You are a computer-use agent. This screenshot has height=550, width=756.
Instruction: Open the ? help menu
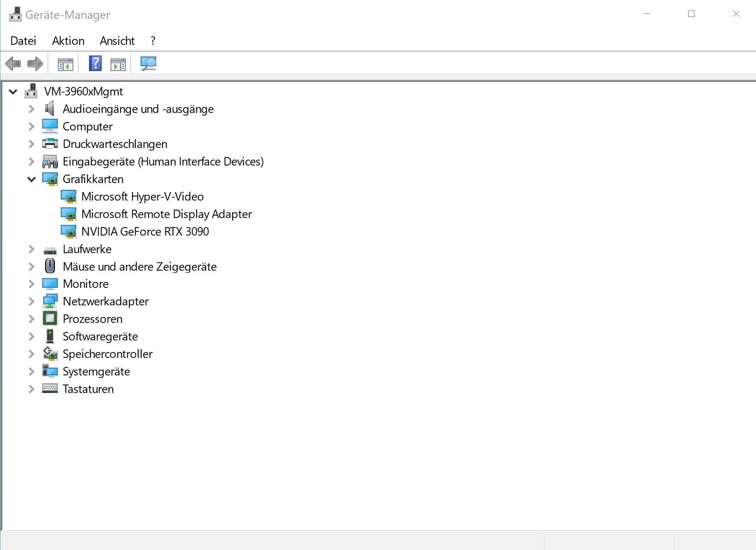click(x=153, y=41)
